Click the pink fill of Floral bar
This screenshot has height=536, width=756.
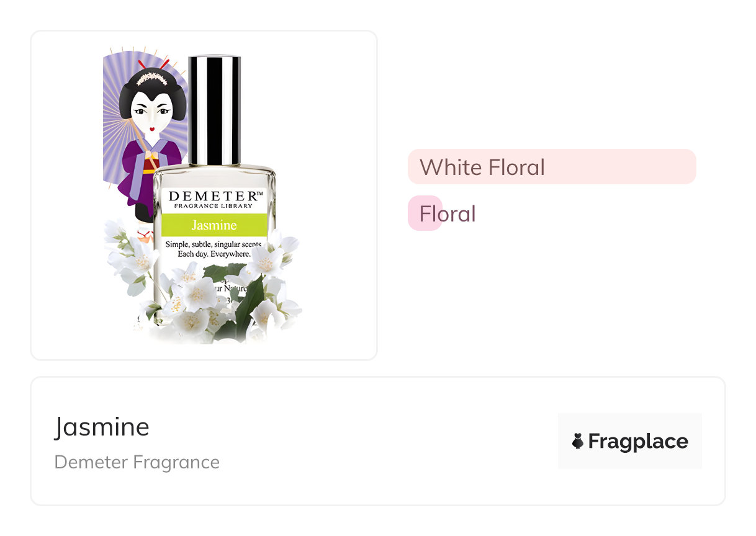pos(425,213)
